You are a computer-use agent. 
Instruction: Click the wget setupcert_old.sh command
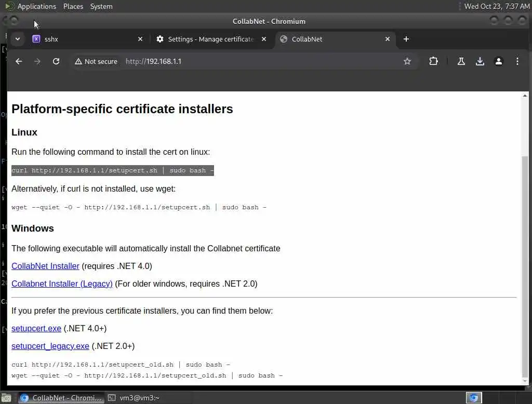(147, 375)
